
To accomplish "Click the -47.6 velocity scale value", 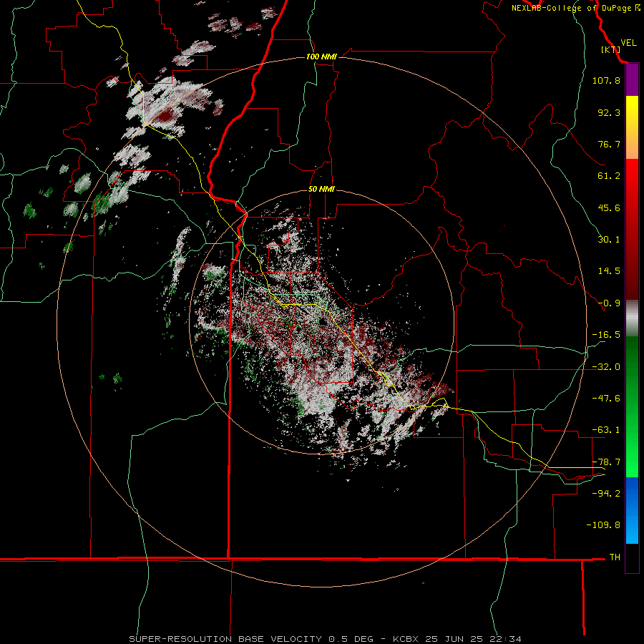I will point(606,399).
